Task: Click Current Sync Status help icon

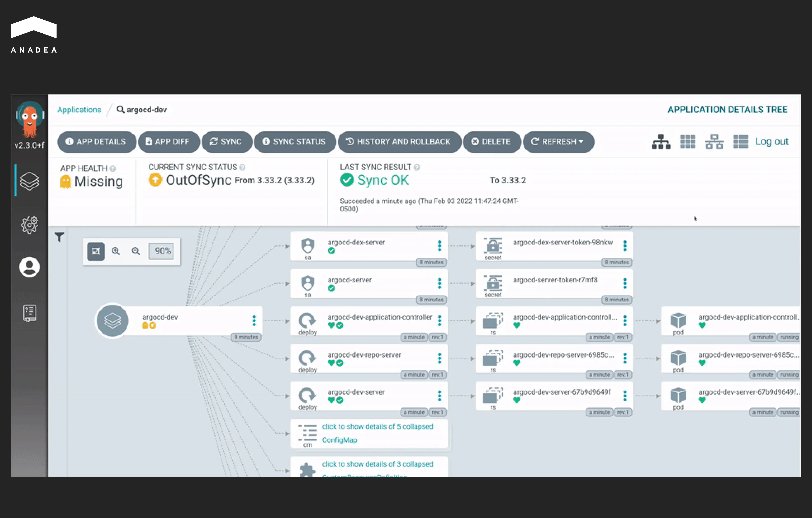Action: coord(242,167)
